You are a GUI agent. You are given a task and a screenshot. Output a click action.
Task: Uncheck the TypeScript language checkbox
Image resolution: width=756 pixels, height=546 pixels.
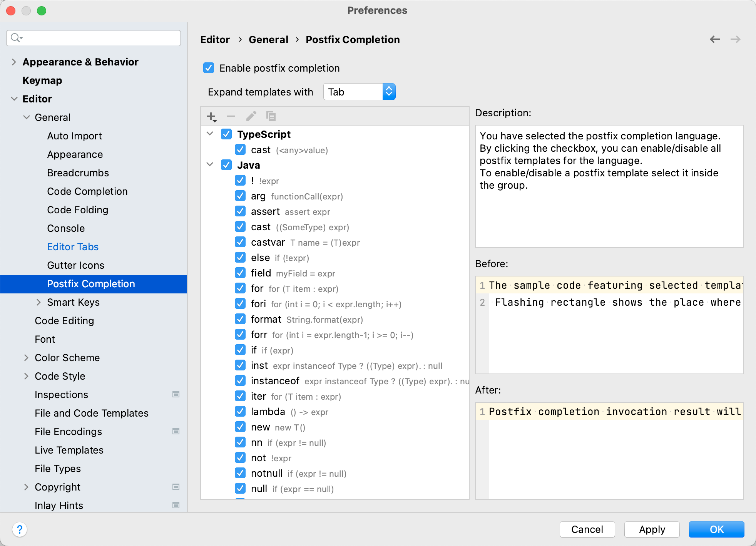226,134
